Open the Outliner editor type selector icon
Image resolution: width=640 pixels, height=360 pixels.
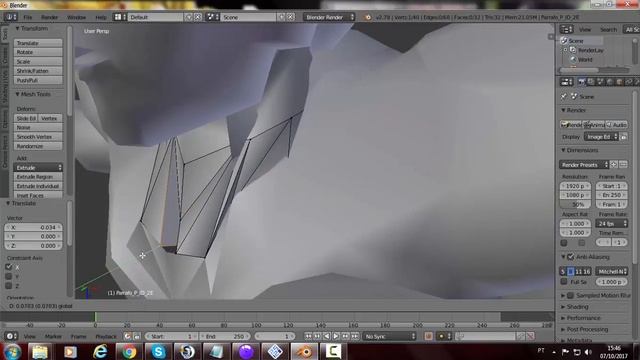click(567, 29)
